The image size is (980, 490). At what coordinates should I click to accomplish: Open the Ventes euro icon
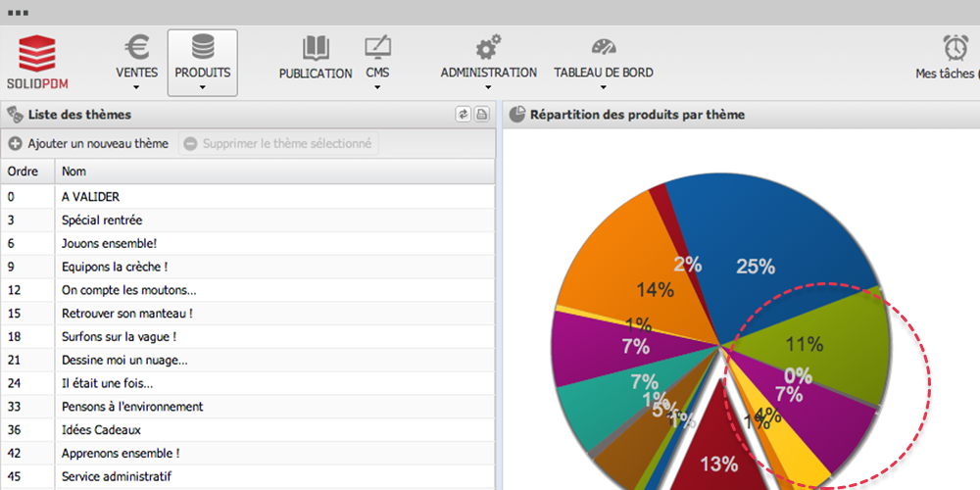(137, 47)
